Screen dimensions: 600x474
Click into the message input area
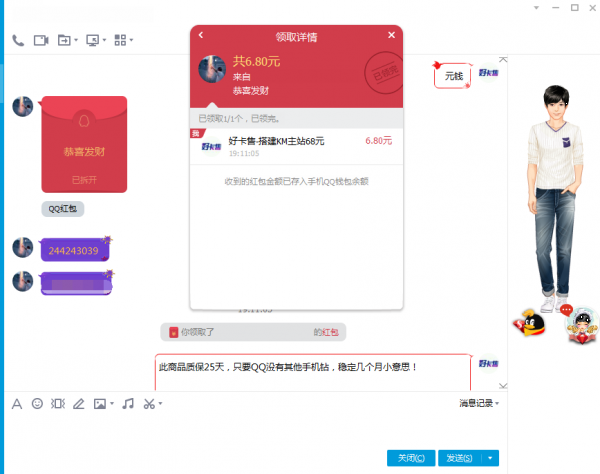pyautogui.click(x=256, y=430)
